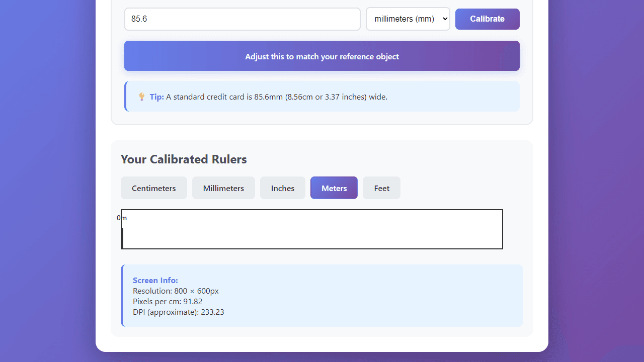Select the Meters ruler tab
The image size is (644, 362).
point(334,188)
